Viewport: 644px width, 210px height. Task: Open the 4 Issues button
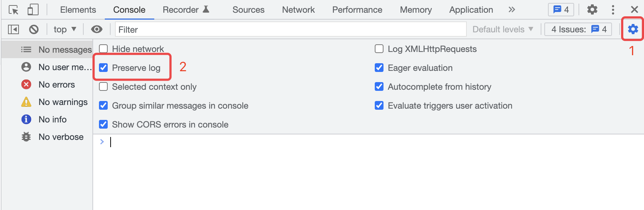tap(578, 29)
